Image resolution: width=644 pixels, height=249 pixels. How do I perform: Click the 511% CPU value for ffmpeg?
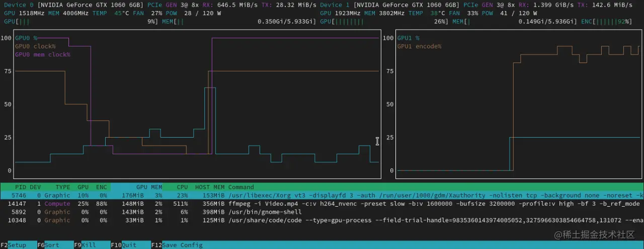click(181, 204)
